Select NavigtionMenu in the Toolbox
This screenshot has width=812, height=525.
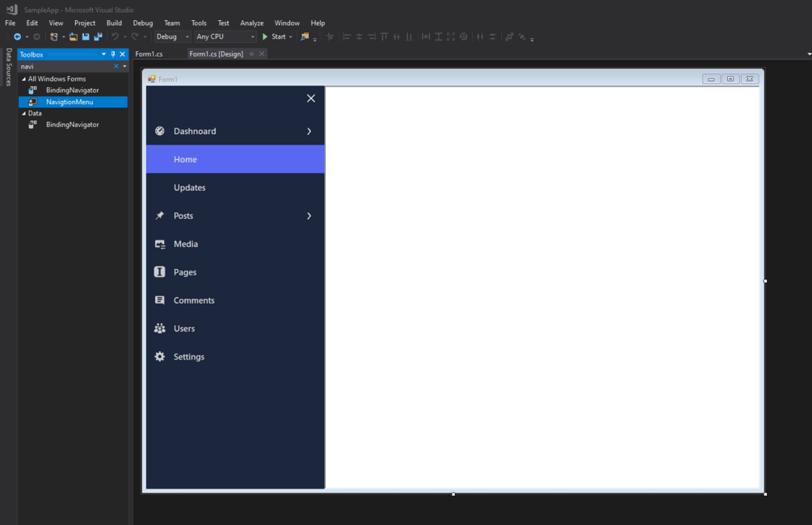(73, 102)
